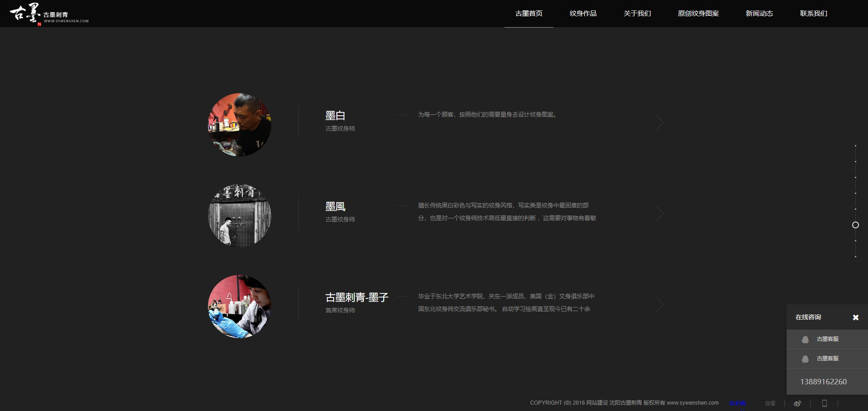This screenshot has height=411, width=868.
Task: Click the arrow next to 古墨刺青-墨子
Action: [660, 304]
